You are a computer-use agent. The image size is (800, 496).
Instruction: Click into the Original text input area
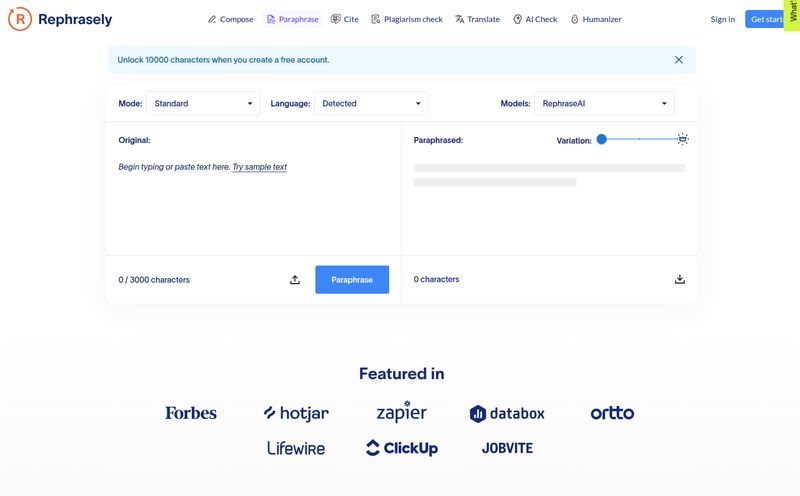click(254, 204)
